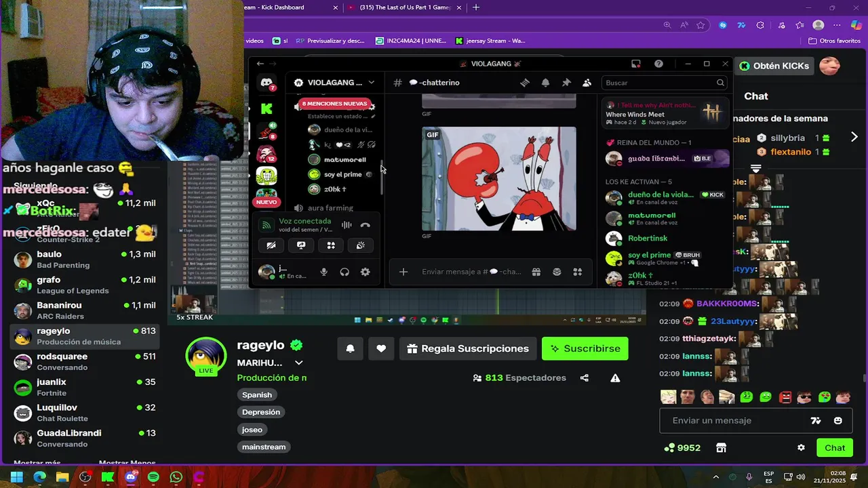This screenshot has height=488, width=868.
Task: Share your screen in Discord voice panel
Action: click(x=301, y=245)
